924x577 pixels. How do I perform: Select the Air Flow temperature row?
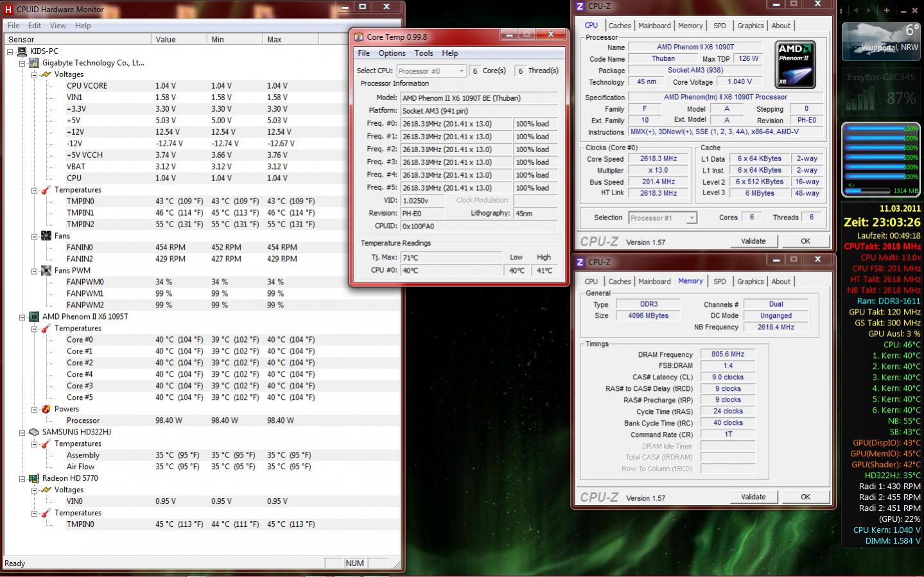click(201, 467)
